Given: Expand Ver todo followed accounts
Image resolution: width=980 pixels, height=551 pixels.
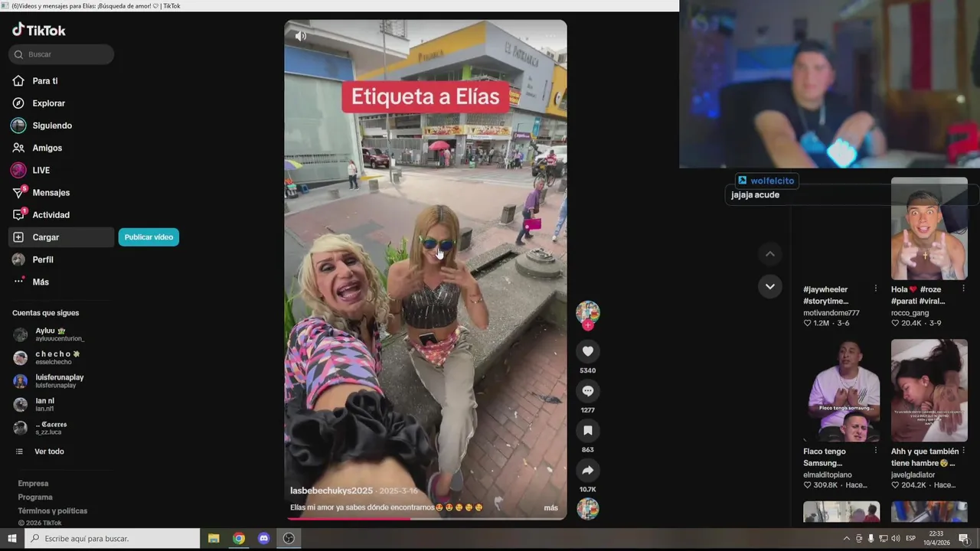Looking at the screenshot, I should (49, 452).
